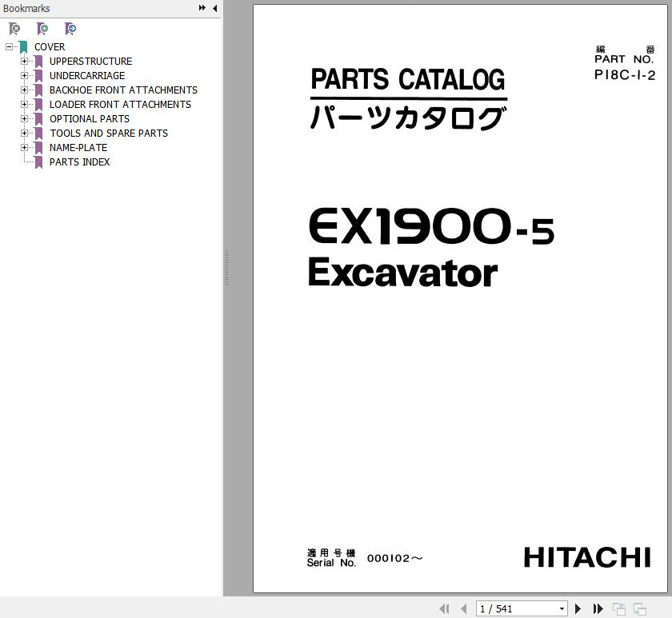Image resolution: width=672 pixels, height=618 pixels.
Task: Expand the UPPERSTRUCTURE bookmark node
Action: tap(24, 62)
